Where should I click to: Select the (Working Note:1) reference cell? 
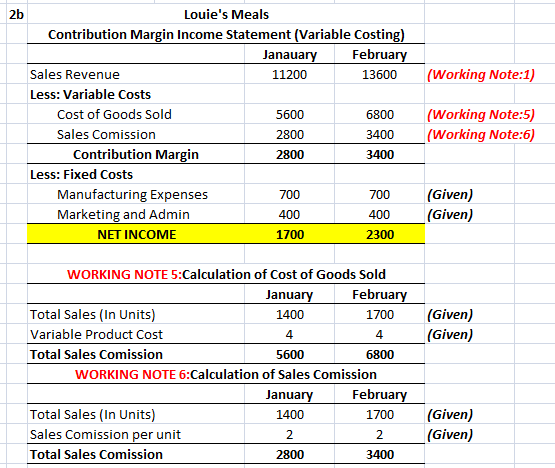coord(481,74)
